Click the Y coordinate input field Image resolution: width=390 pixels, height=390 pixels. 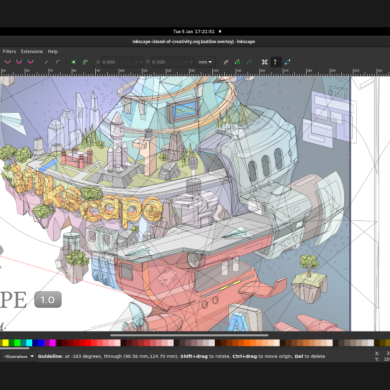(167, 62)
